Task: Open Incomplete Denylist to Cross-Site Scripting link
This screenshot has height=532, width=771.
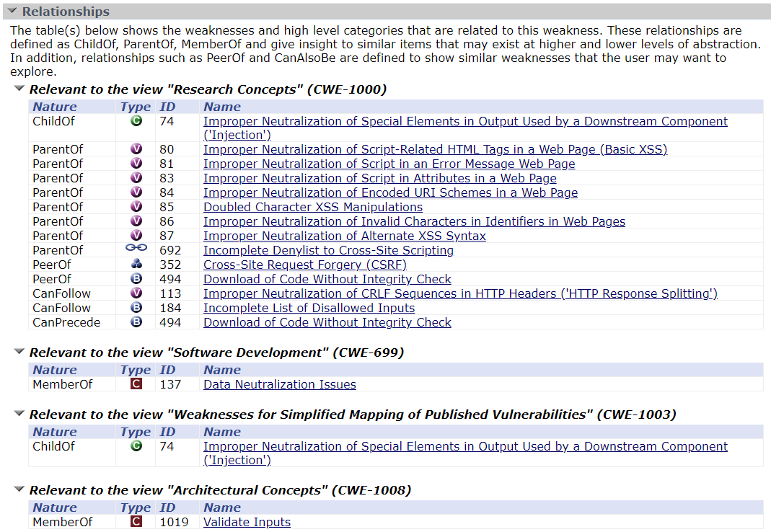Action: pos(328,250)
